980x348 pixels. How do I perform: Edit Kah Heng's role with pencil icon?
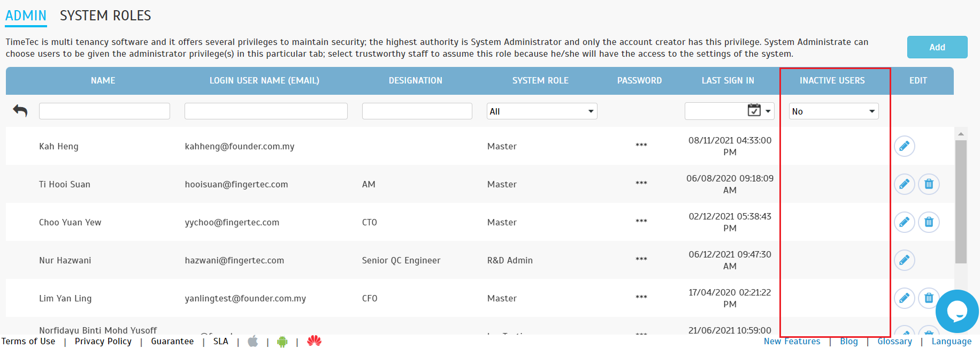point(904,146)
